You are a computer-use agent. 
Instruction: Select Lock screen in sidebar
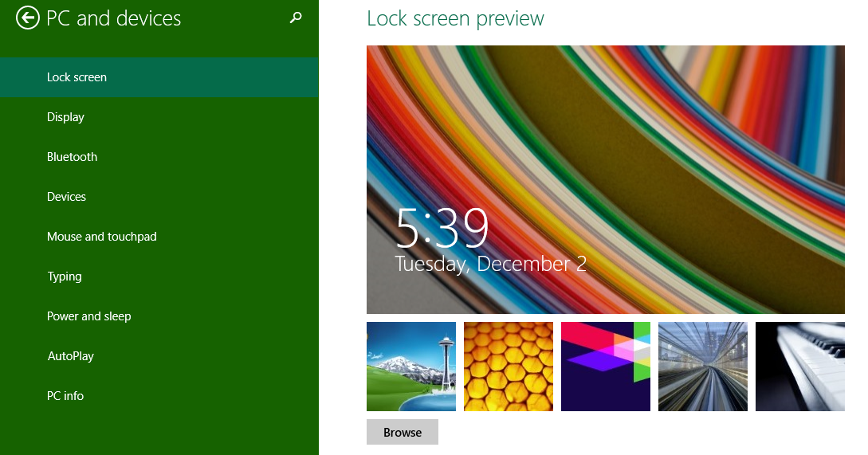[x=159, y=77]
